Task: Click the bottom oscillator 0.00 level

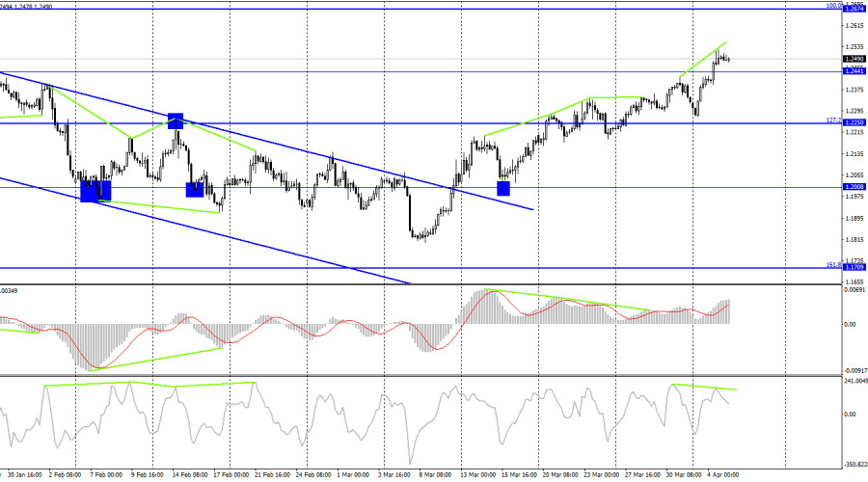Action: [x=849, y=414]
